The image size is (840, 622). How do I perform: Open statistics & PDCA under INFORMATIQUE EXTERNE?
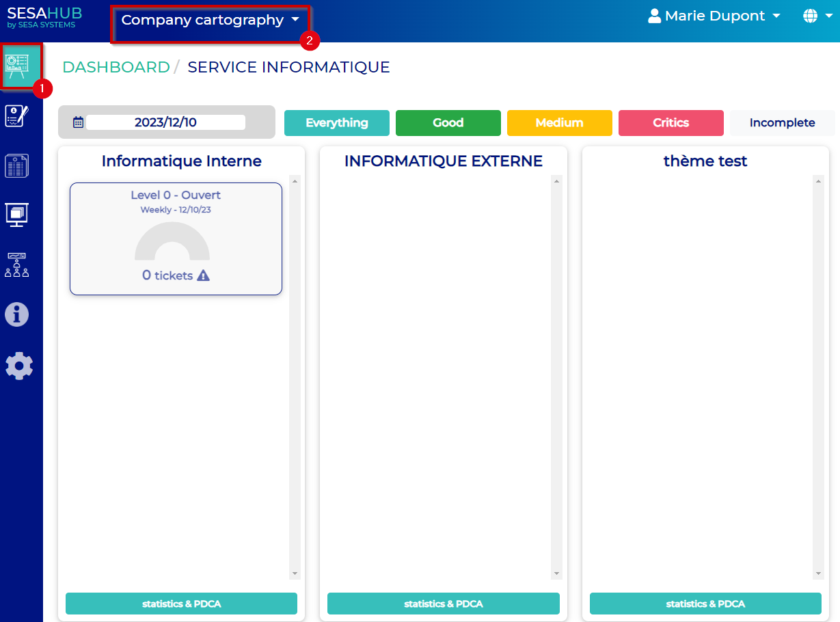pyautogui.click(x=443, y=604)
